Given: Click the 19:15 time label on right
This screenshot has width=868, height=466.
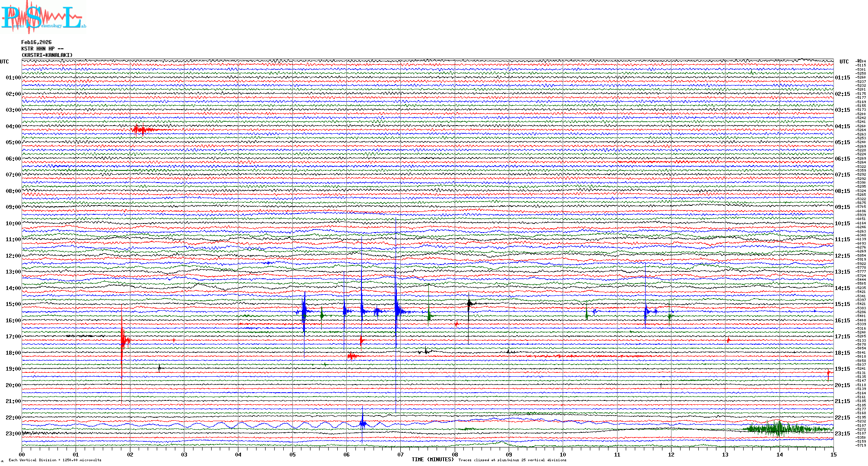Looking at the screenshot, I should pyautogui.click(x=842, y=369).
